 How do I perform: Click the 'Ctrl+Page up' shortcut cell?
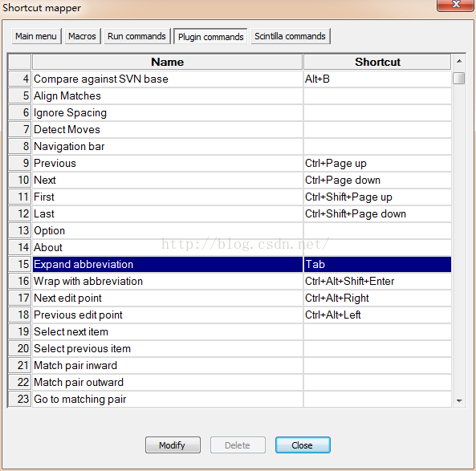point(377,163)
